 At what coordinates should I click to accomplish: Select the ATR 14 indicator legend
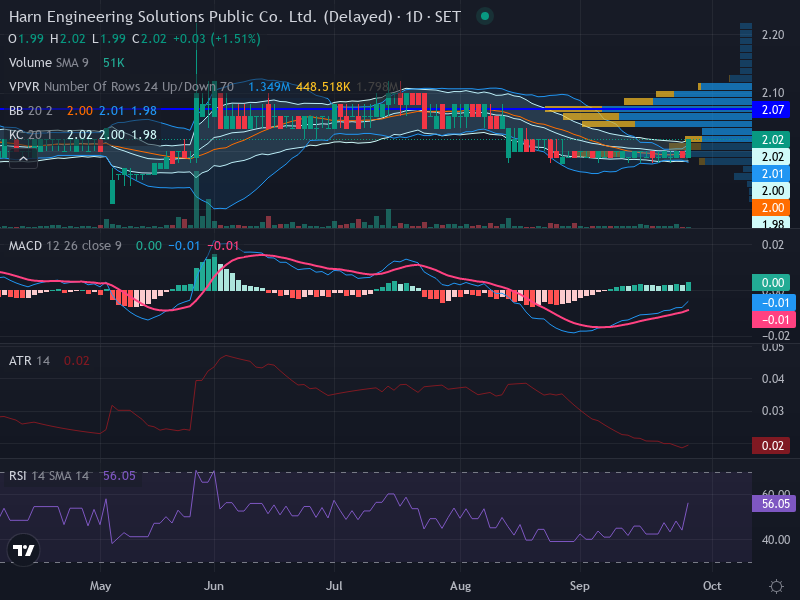tap(29, 361)
